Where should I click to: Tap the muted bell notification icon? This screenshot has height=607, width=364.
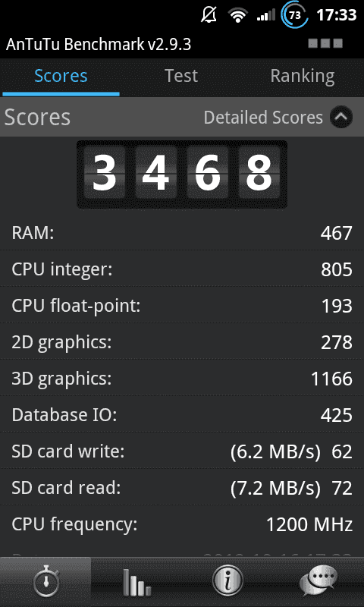[x=209, y=15]
